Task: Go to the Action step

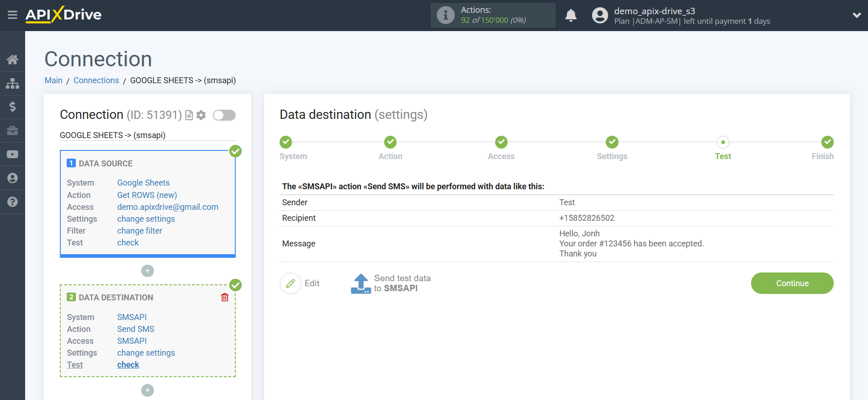Action: [390, 142]
